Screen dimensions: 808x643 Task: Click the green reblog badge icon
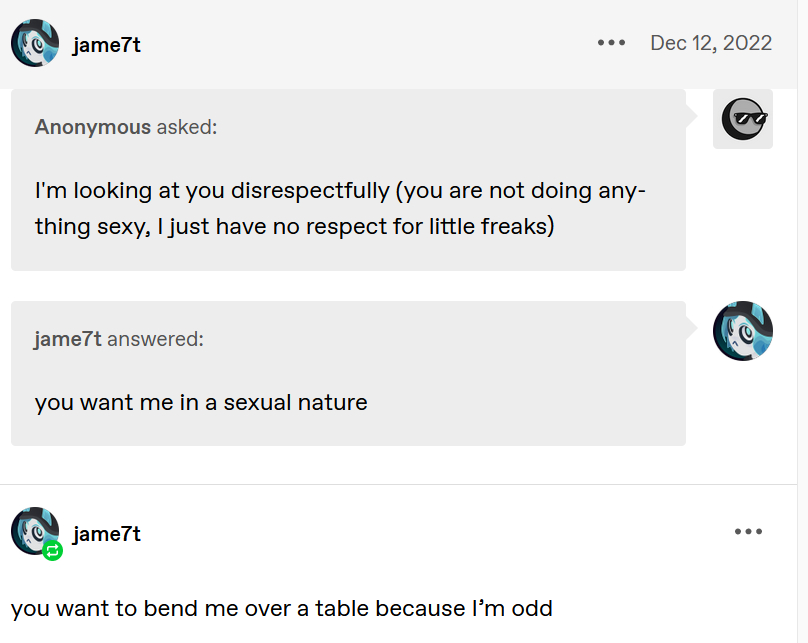coord(53,550)
